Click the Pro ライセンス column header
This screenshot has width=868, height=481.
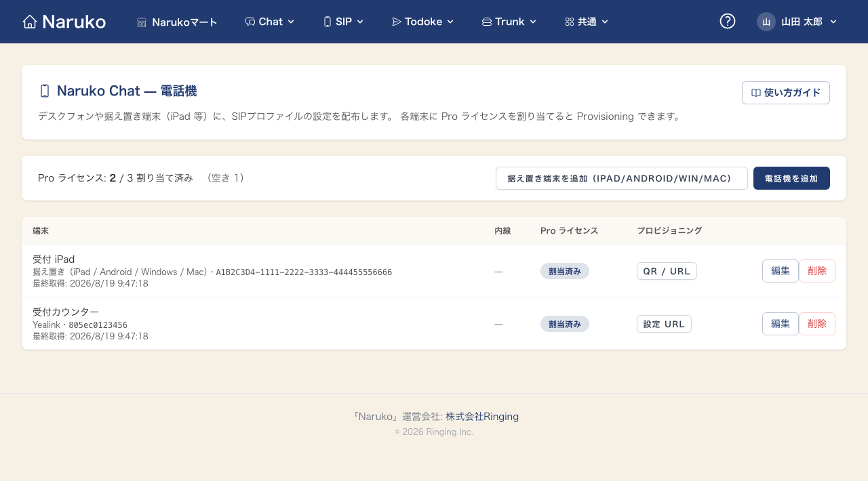[x=569, y=230]
